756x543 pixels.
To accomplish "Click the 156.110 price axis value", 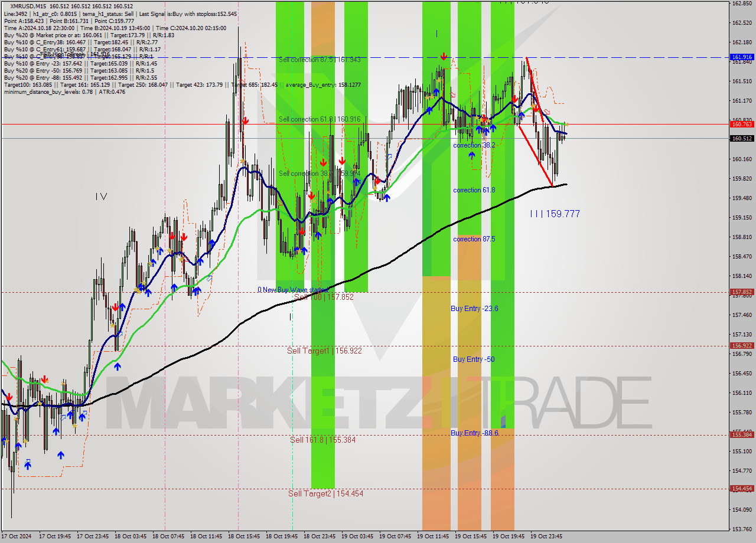I will [742, 393].
